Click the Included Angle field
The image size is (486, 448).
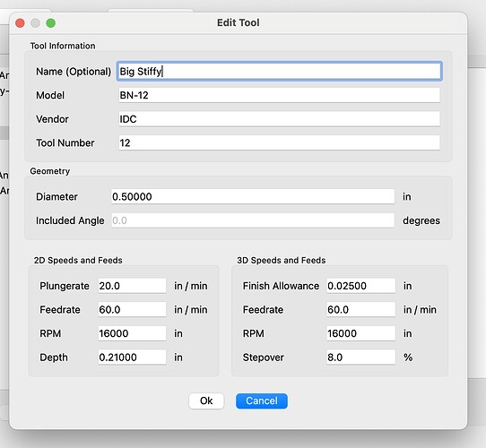[253, 220]
